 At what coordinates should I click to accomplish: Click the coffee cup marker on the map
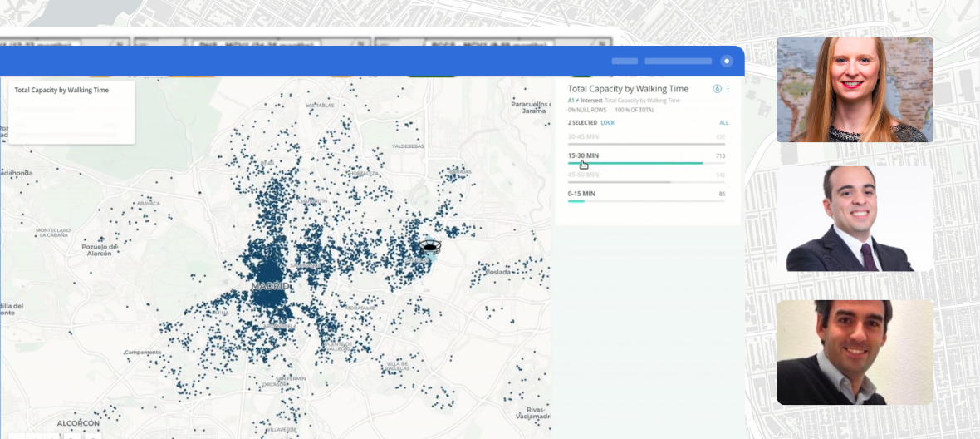click(429, 247)
